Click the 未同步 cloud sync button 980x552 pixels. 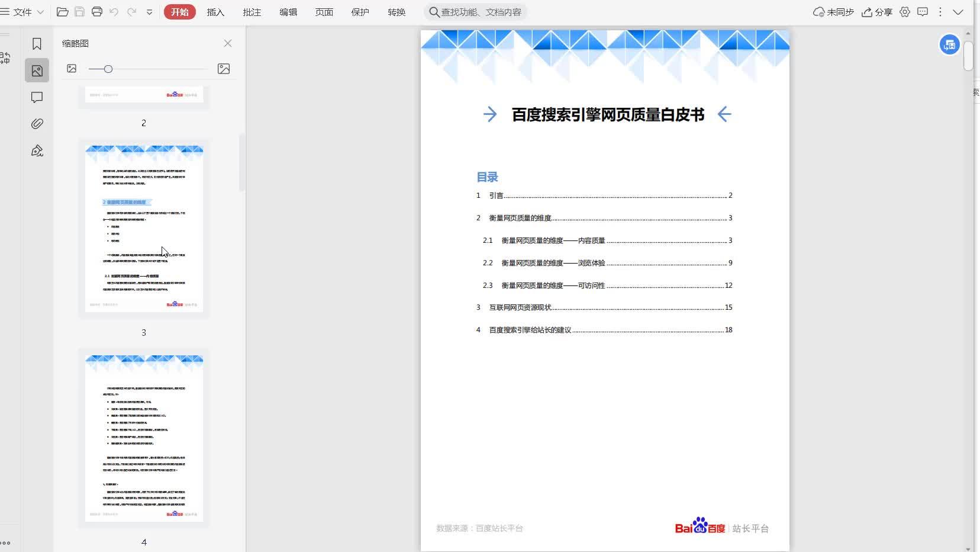point(833,12)
